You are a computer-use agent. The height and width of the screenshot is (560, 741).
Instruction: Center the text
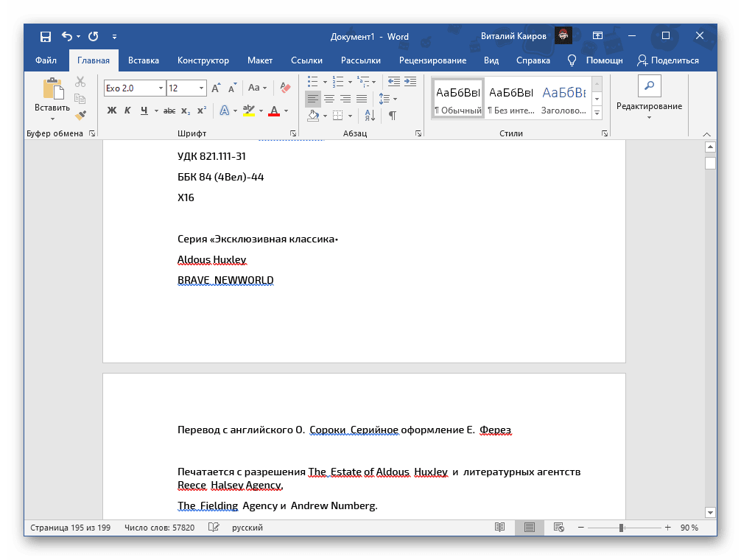pos(329,99)
